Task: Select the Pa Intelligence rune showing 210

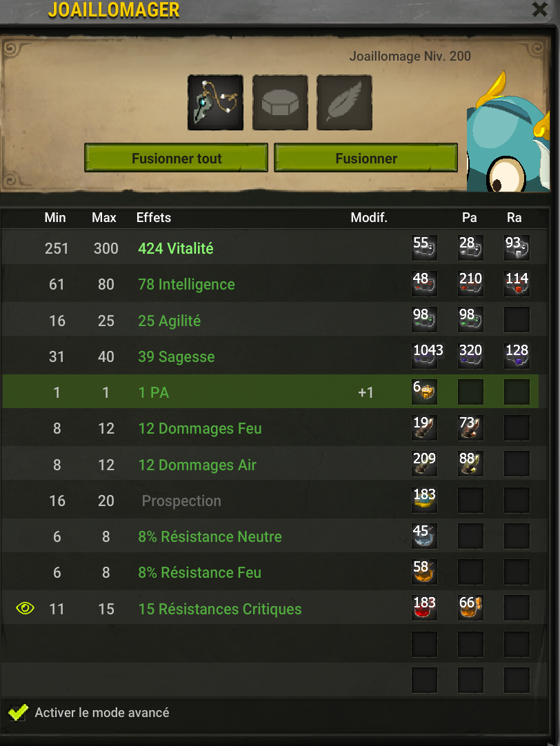Action: (470, 284)
